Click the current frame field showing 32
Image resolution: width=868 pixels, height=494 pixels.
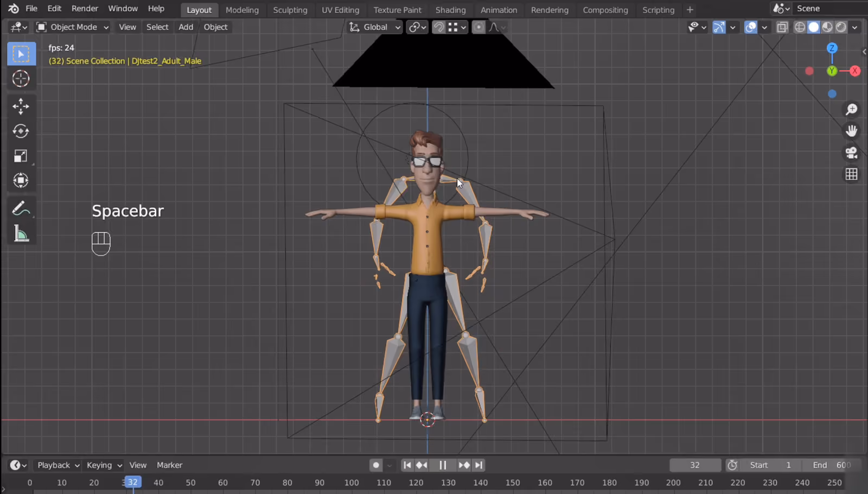[695, 465]
